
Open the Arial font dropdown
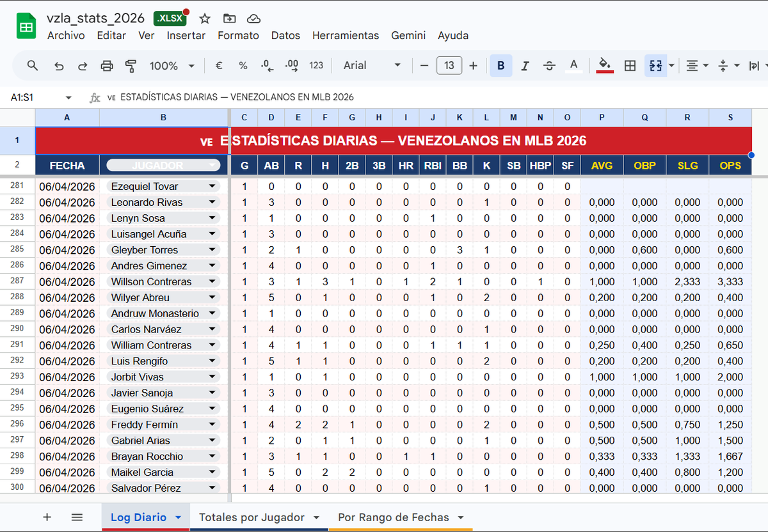pyautogui.click(x=372, y=65)
